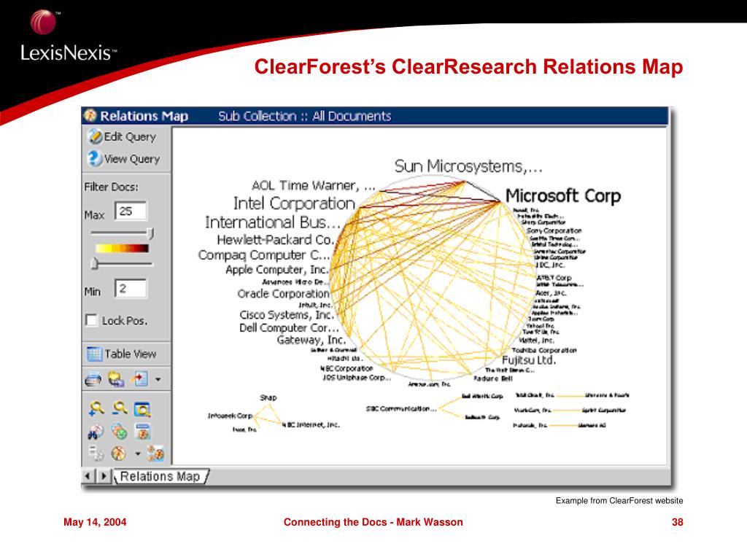Viewport: 747px width, 560px height.
Task: Enable the Lock Pos. checkbox
Action: pyautogui.click(x=91, y=320)
